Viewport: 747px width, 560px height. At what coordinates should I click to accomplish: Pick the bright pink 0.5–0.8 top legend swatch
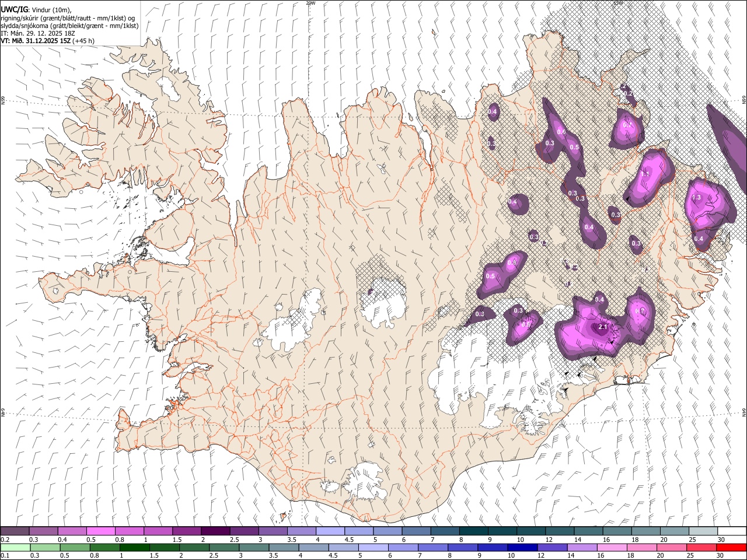point(101,531)
